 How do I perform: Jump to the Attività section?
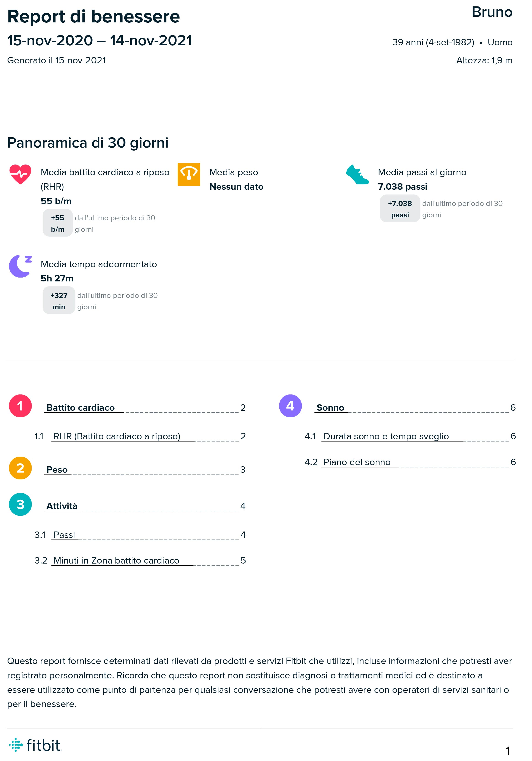(x=62, y=506)
